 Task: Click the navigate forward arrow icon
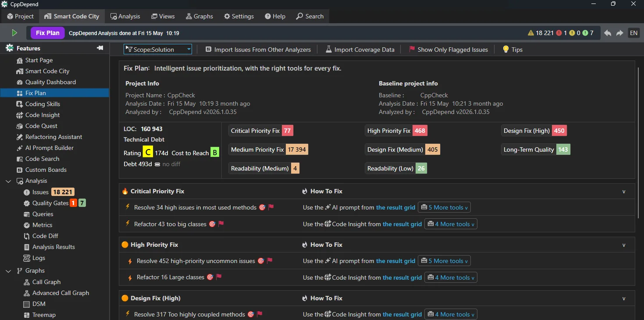click(x=619, y=33)
